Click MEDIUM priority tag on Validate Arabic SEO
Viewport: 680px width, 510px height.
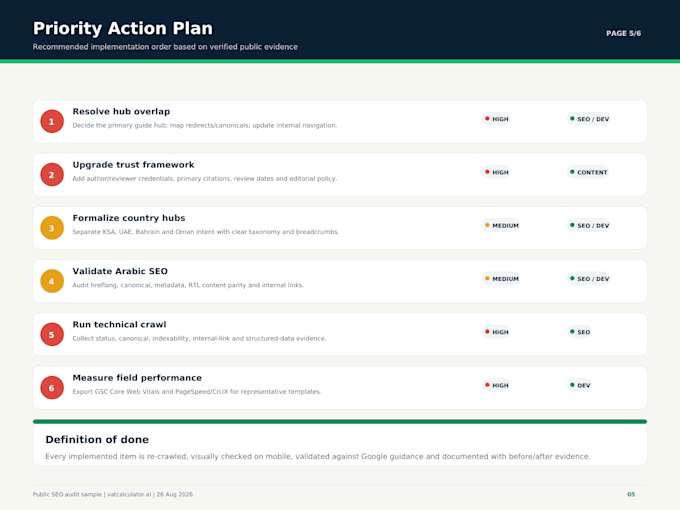[x=501, y=279]
